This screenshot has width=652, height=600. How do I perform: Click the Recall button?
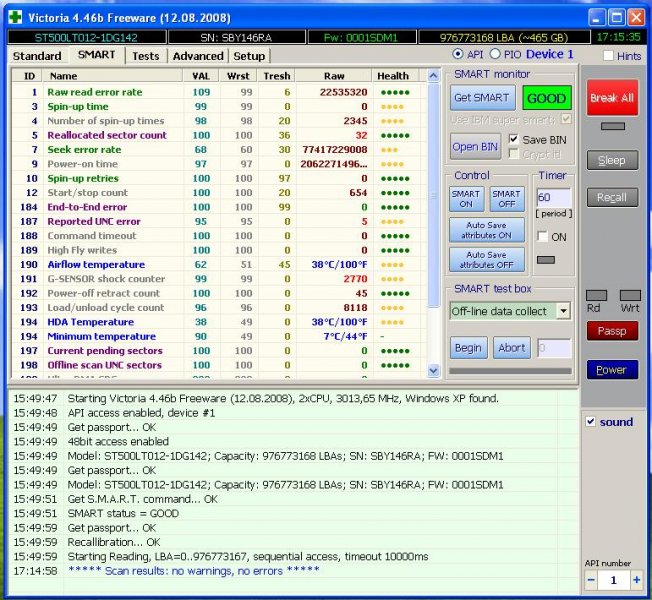(x=611, y=198)
